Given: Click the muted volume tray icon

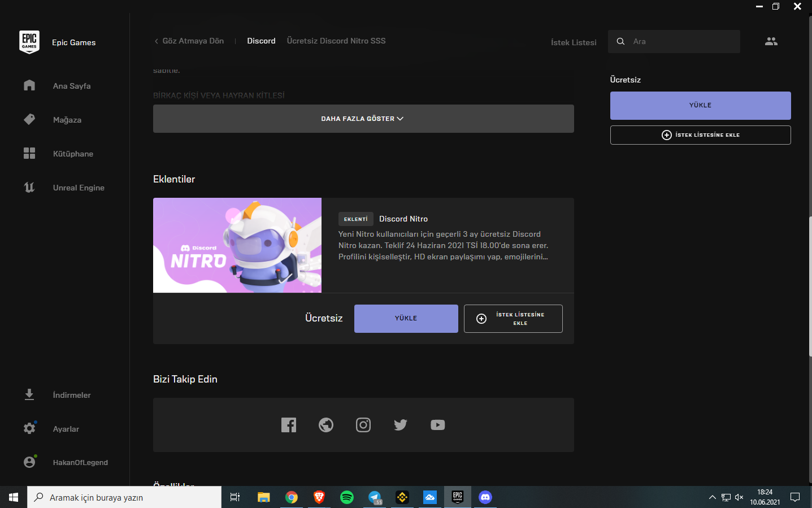Looking at the screenshot, I should pyautogui.click(x=739, y=497).
